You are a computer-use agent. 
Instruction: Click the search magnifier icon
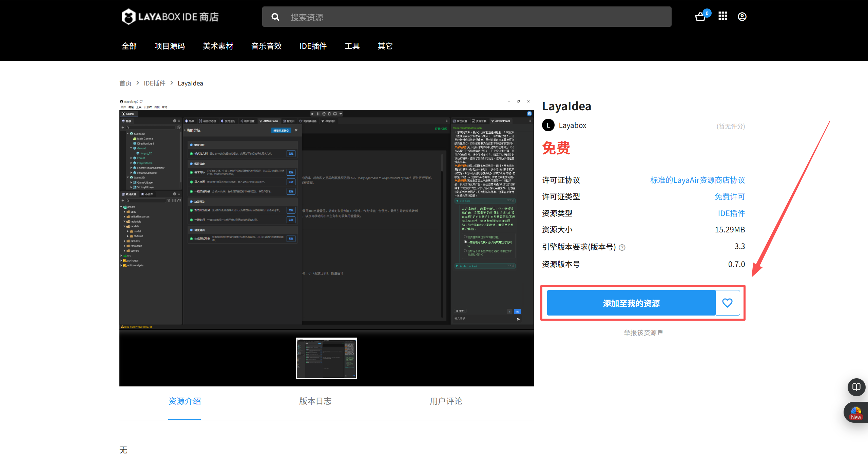(x=275, y=17)
